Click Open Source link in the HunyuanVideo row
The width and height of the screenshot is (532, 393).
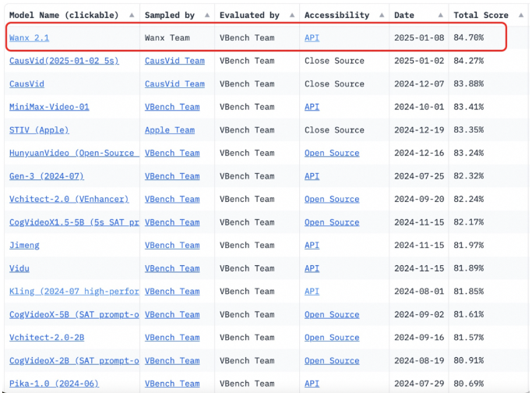pyautogui.click(x=332, y=153)
